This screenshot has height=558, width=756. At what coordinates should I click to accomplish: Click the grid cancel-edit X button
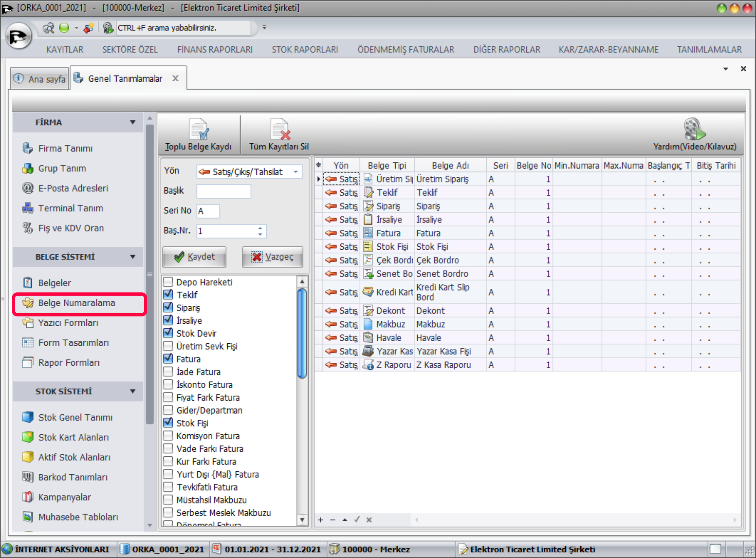[369, 520]
